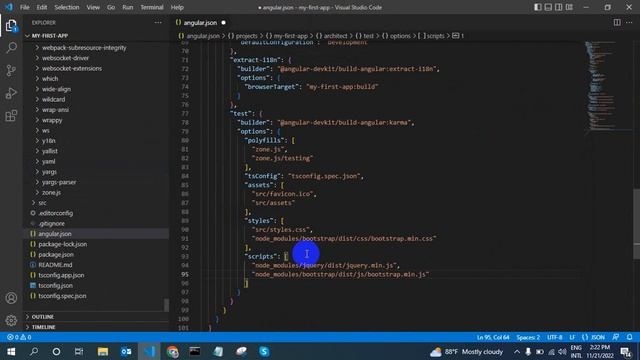Click architect in the breadcrumb
The image size is (640, 360).
pyautogui.click(x=335, y=36)
